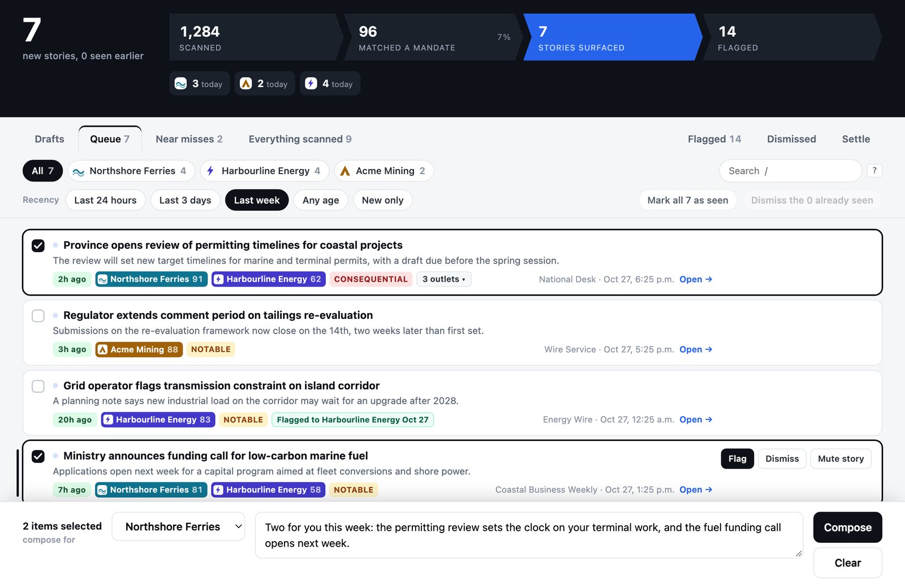Viewport: 905px width, 588px height.
Task: Click Harbourline Energy 83 tag on grid story
Action: (x=158, y=420)
